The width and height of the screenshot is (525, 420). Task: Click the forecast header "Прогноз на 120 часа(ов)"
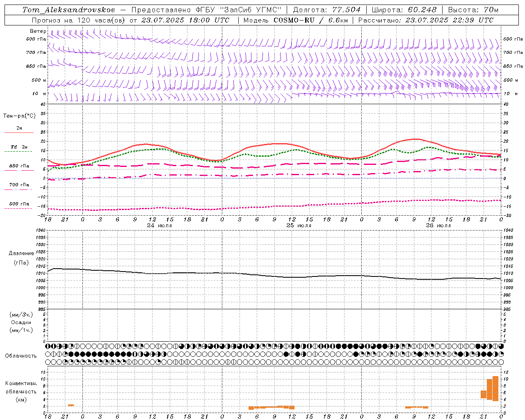[x=78, y=20]
